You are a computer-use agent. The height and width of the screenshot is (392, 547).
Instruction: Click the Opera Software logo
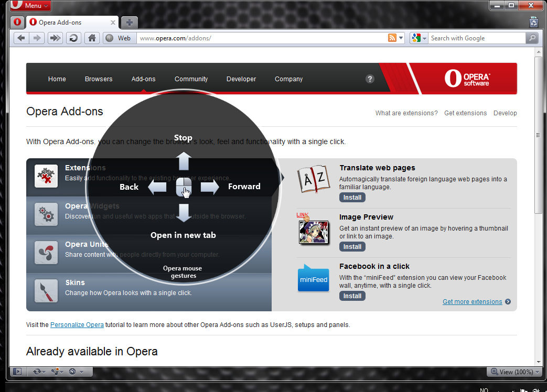(x=467, y=79)
